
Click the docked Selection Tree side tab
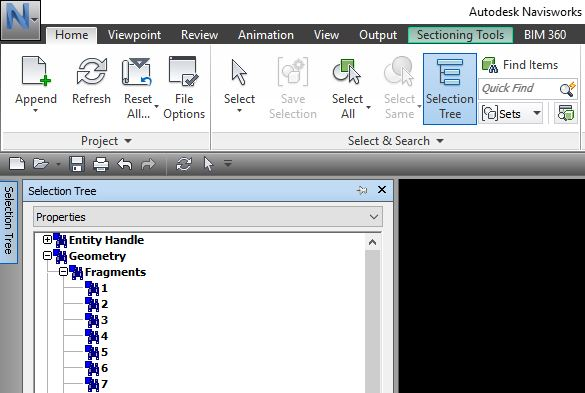(x=9, y=221)
